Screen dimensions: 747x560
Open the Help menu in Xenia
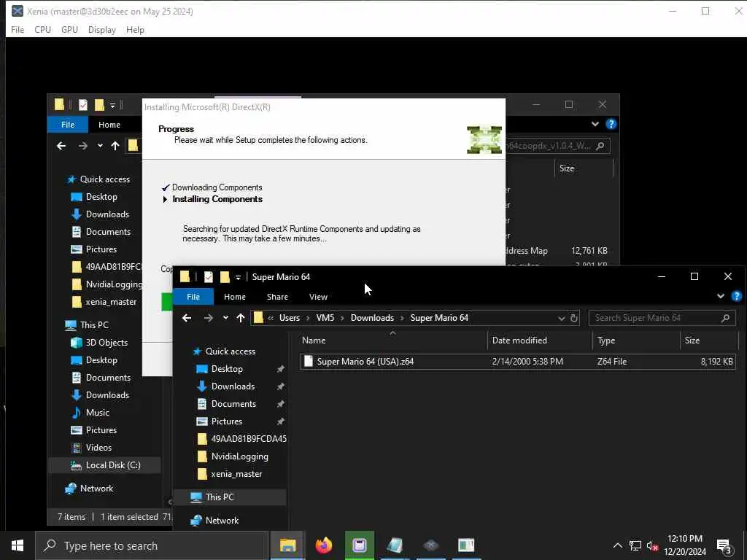135,29
